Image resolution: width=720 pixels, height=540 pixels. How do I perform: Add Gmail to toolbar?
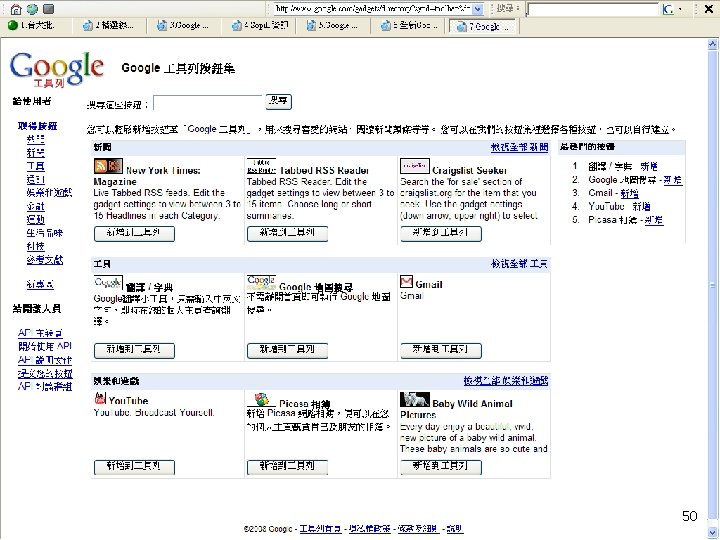441,350
